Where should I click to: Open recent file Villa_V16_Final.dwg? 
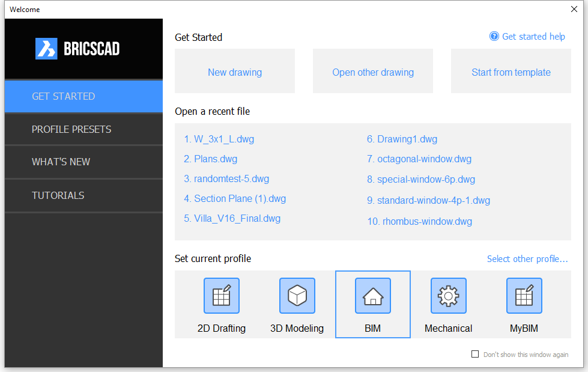(232, 219)
